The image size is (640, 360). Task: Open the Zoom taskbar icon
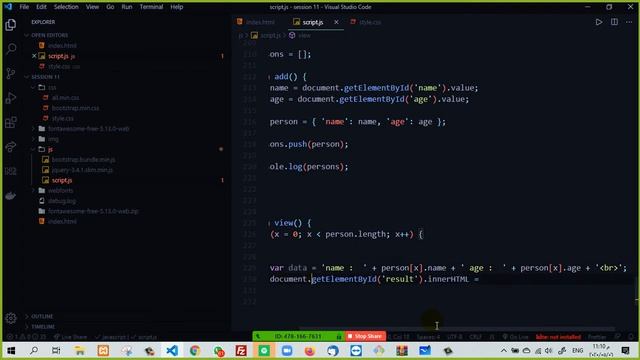click(287, 351)
